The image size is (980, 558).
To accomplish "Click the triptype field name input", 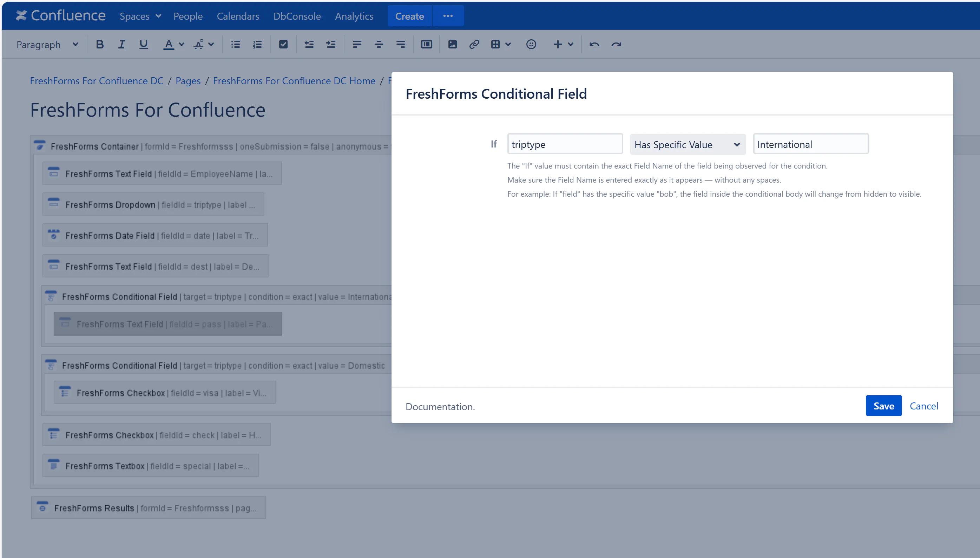I will tap(565, 144).
